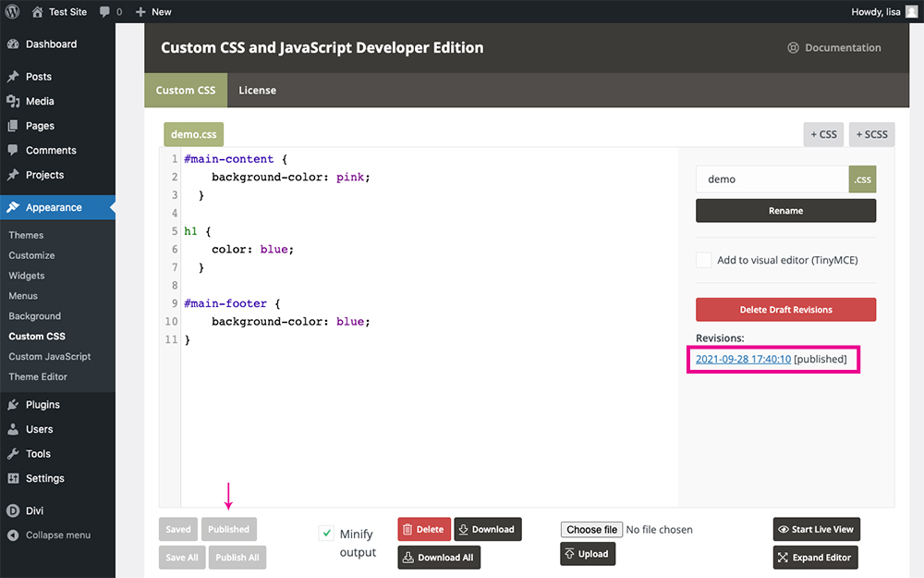
Task: Open Custom JavaScript submenu item
Action: tap(50, 356)
